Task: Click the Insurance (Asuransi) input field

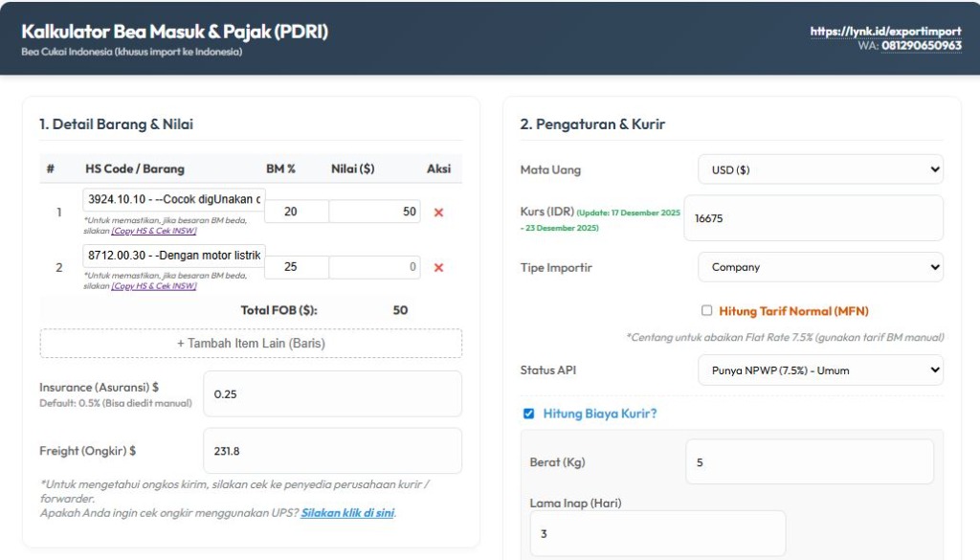Action: 332,393
